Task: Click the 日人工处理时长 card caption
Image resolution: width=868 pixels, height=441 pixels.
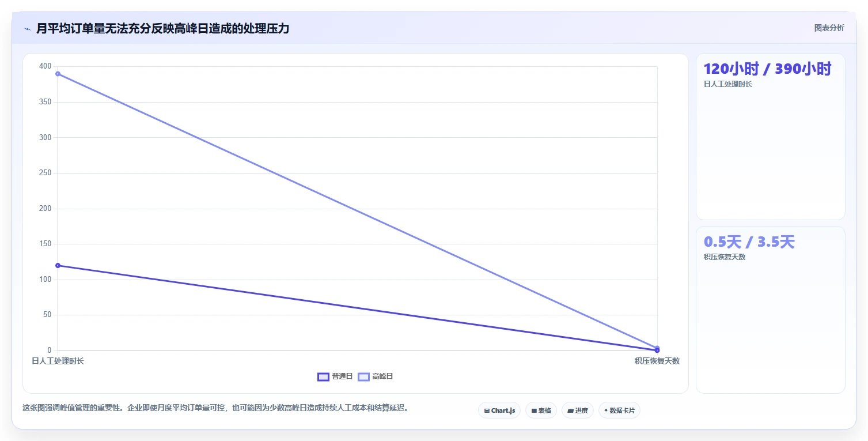Action: point(728,84)
